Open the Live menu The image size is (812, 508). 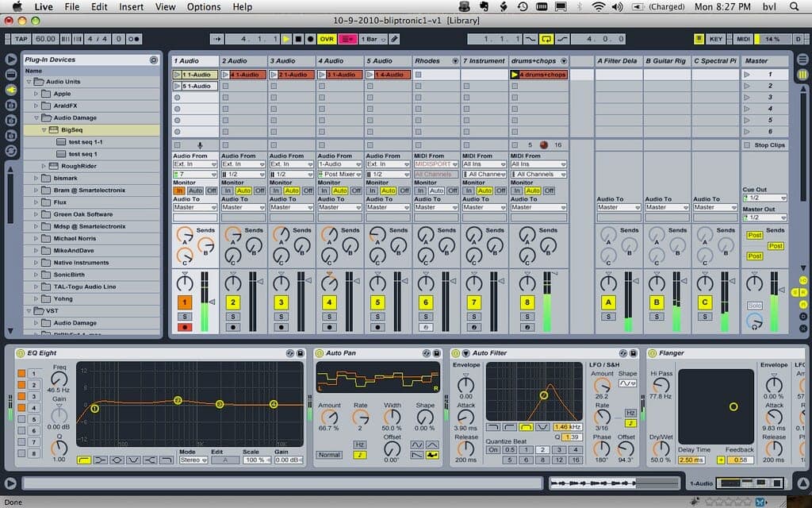click(x=43, y=6)
